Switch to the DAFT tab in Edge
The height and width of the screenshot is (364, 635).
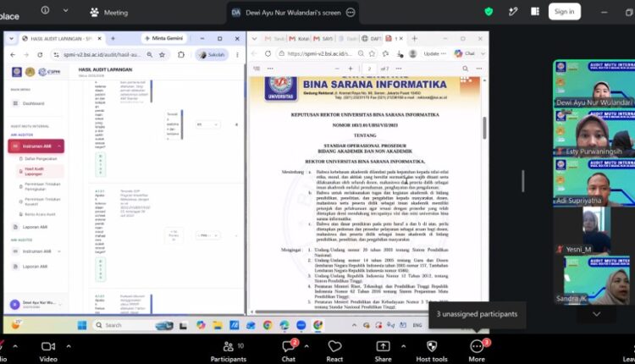pyautogui.click(x=372, y=38)
